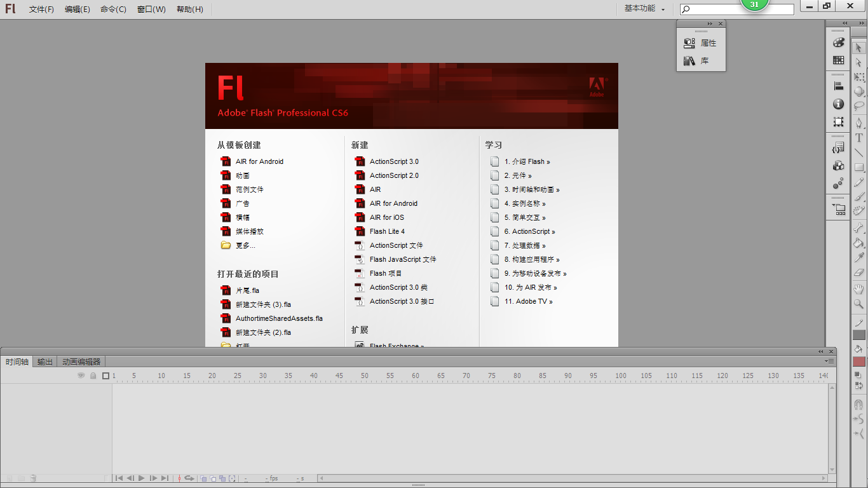The image size is (868, 488).
Task: Select the Eraser tool
Action: 858,272
